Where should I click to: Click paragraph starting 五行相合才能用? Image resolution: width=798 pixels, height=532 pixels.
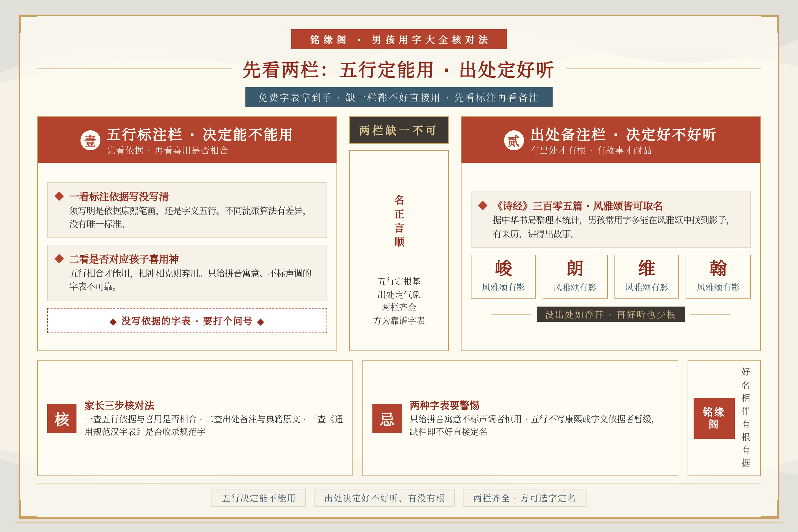190,280
